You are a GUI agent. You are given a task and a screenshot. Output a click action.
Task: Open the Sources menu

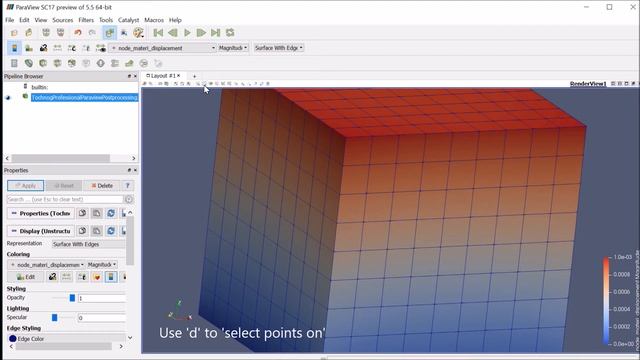[62, 20]
